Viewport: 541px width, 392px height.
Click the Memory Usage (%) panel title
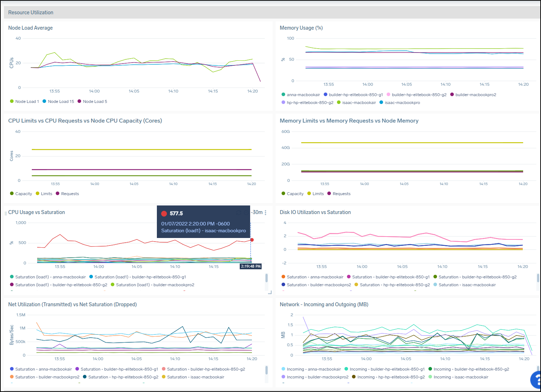301,28
